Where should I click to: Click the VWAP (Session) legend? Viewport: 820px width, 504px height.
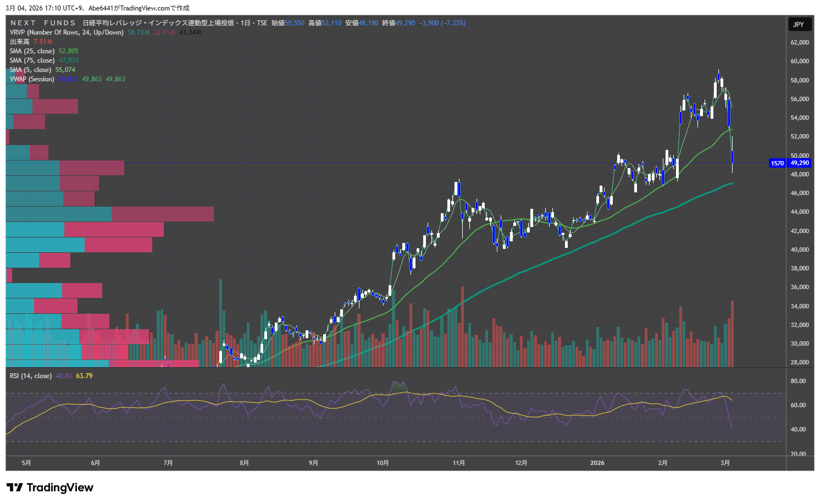pyautogui.click(x=32, y=79)
